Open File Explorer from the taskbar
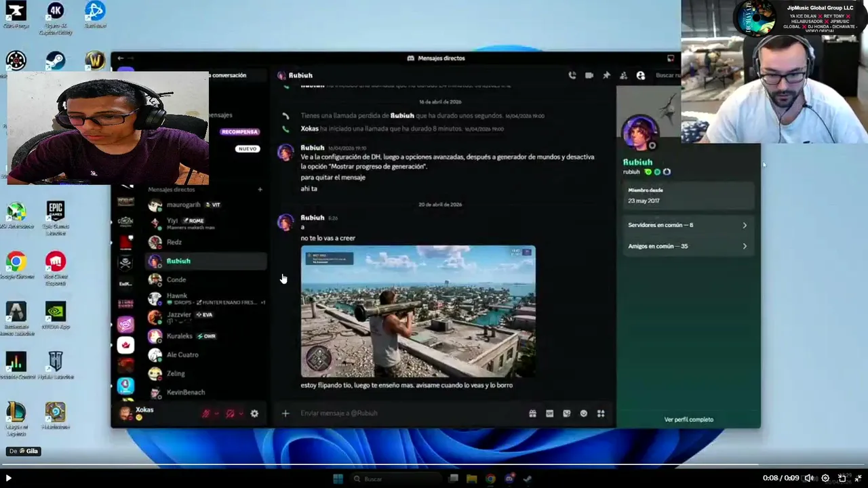Image resolution: width=868 pixels, height=488 pixels. click(472, 479)
